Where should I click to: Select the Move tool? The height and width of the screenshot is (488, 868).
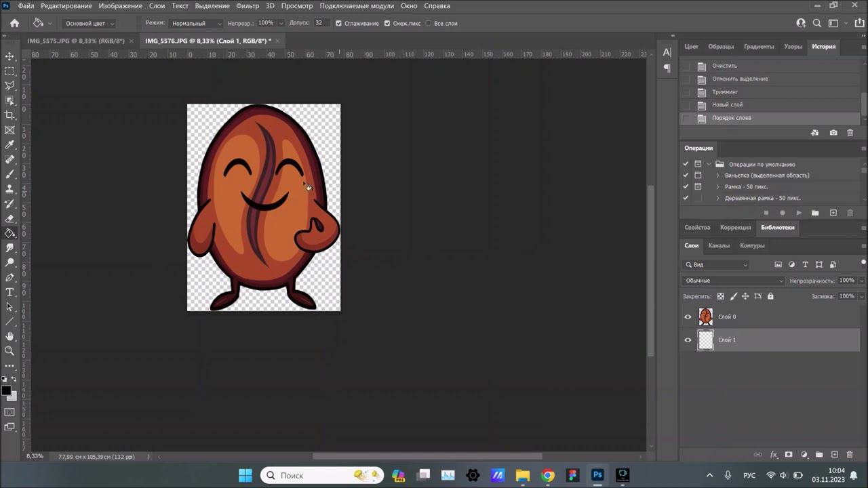[x=9, y=56]
